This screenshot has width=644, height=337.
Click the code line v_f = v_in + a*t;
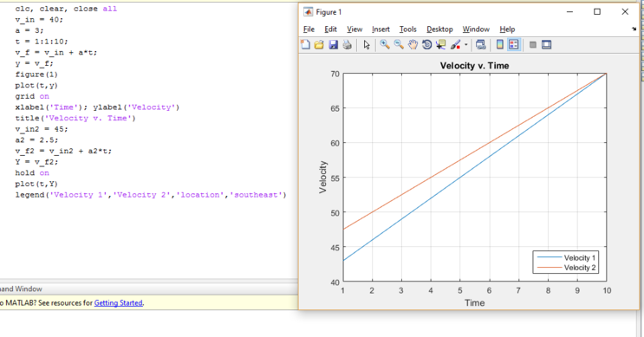click(56, 53)
